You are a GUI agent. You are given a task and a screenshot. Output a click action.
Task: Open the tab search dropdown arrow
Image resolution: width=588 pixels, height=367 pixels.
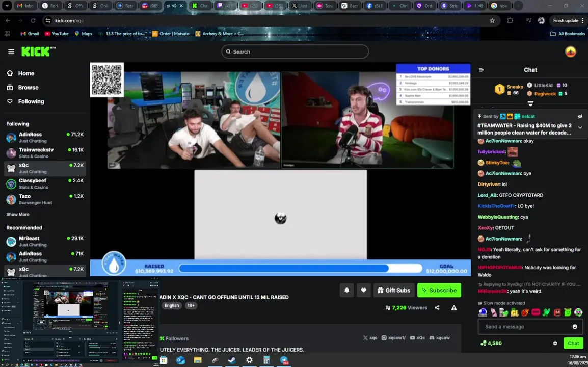click(x=7, y=6)
